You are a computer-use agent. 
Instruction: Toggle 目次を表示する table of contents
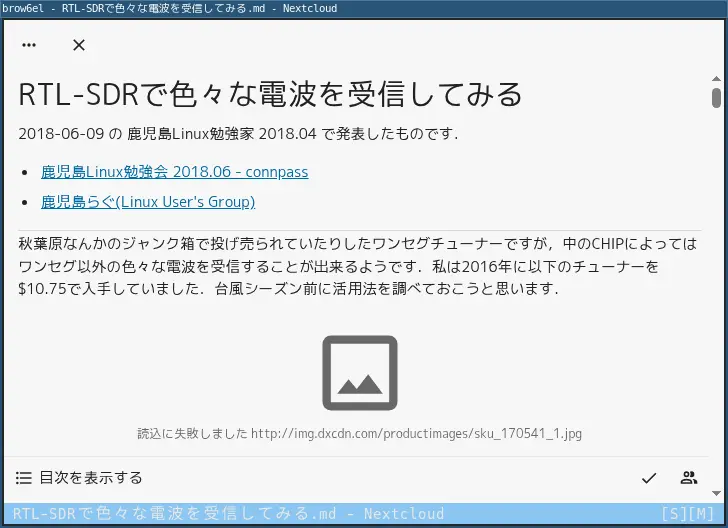[79, 478]
